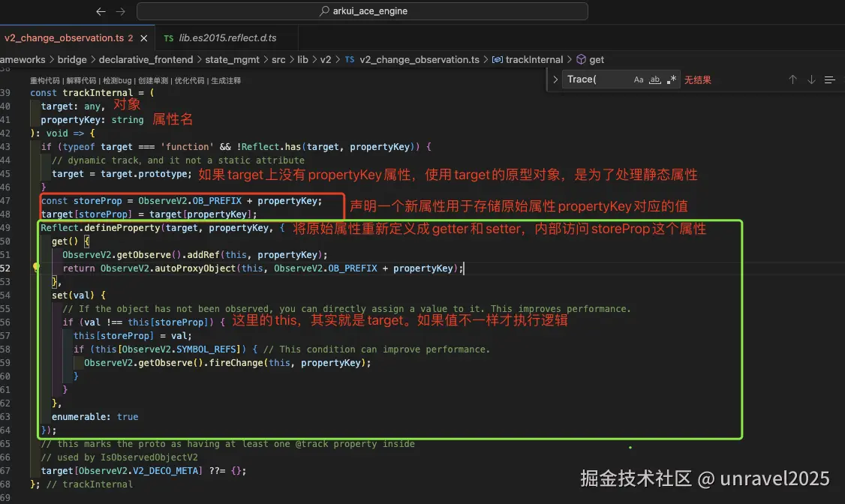The width and height of the screenshot is (845, 504).
Task: Select the bridge breadcrumb folder
Action: [x=72, y=60]
